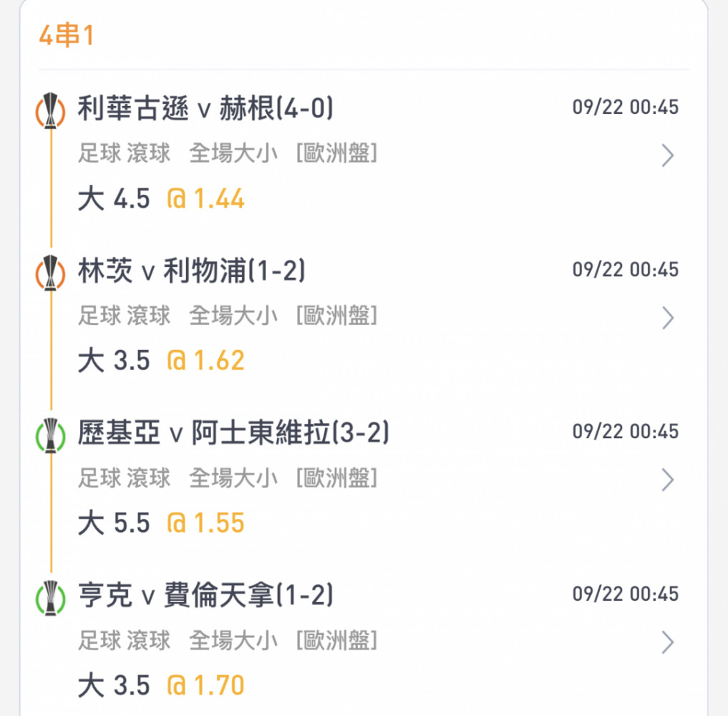The height and width of the screenshot is (716, 728).
Task: Open match 林茨 v 利物浦(1-2)
Action: pos(191,270)
